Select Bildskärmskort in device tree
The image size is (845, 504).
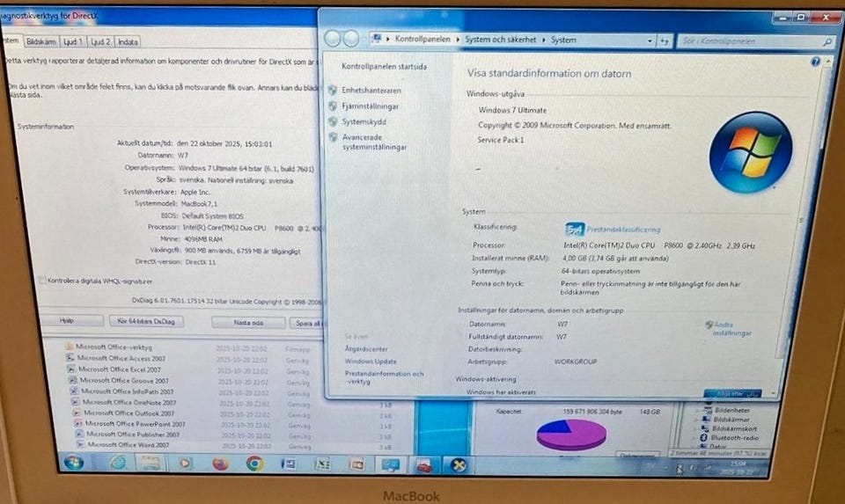pyautogui.click(x=734, y=428)
